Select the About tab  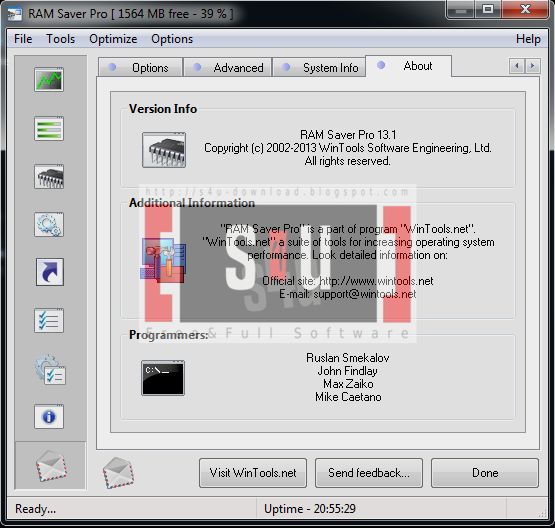[x=408, y=66]
